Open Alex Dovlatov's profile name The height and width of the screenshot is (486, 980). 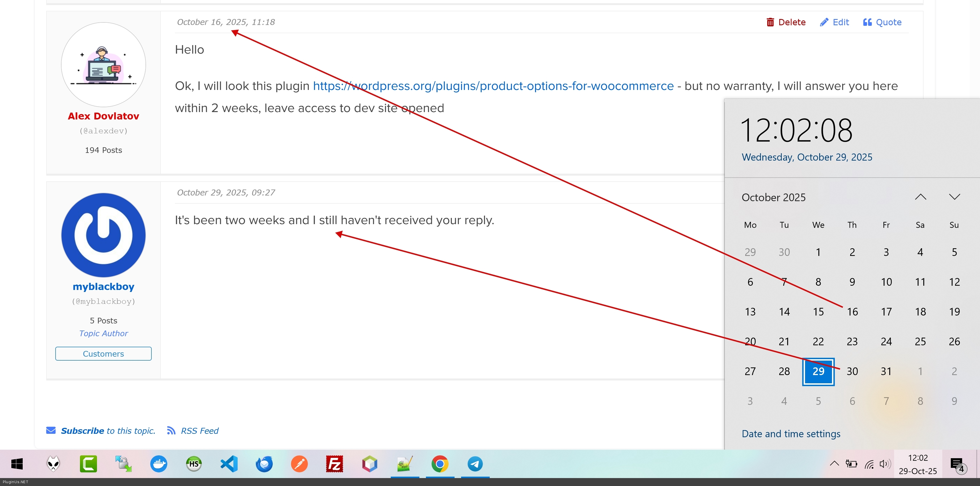click(103, 116)
